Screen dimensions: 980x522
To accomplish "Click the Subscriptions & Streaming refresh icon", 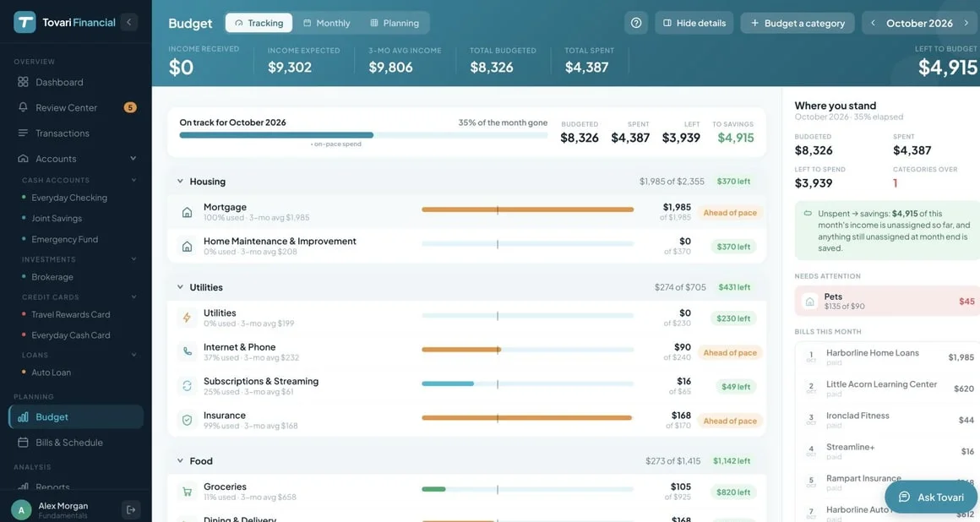I will (x=187, y=386).
